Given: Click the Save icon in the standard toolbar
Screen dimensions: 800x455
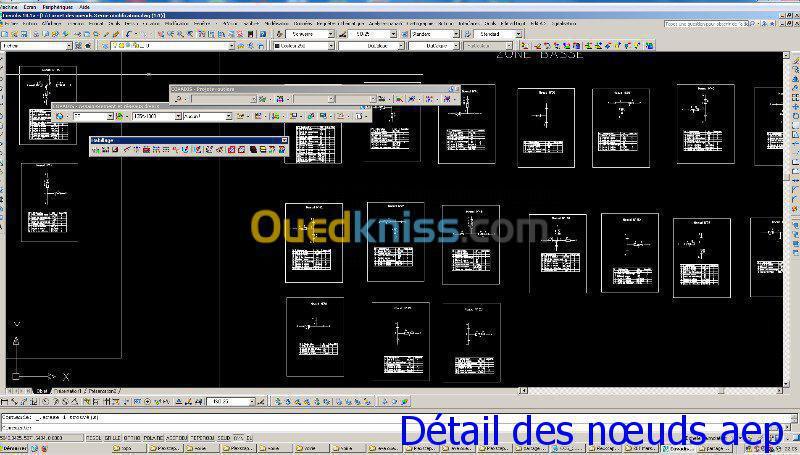Looking at the screenshot, I should click(x=23, y=34).
